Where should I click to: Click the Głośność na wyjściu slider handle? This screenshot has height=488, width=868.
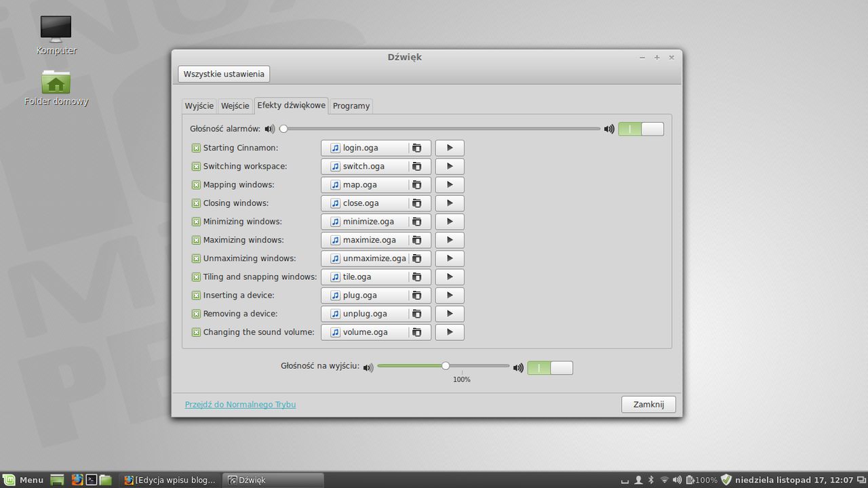pos(446,366)
